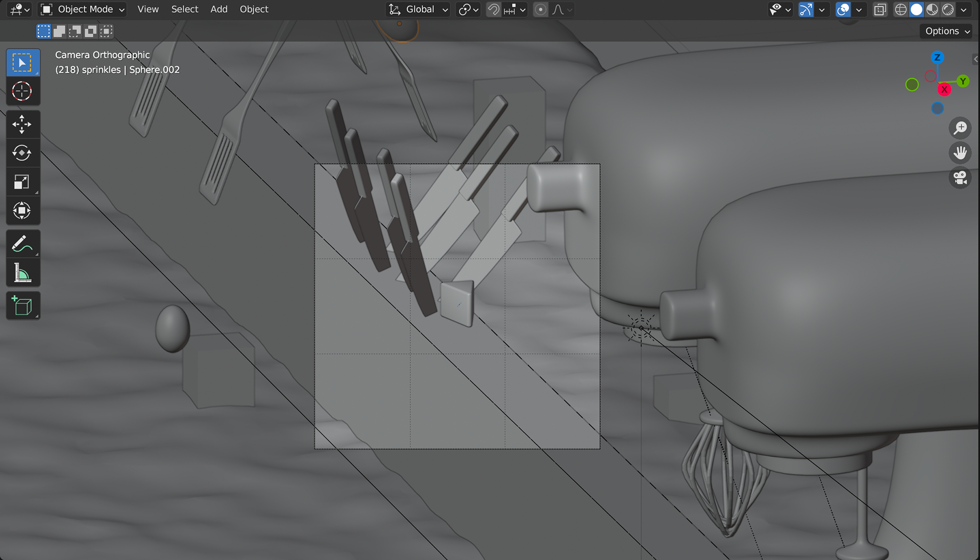Open the Select menu
This screenshot has height=560, width=980.
coord(184,10)
